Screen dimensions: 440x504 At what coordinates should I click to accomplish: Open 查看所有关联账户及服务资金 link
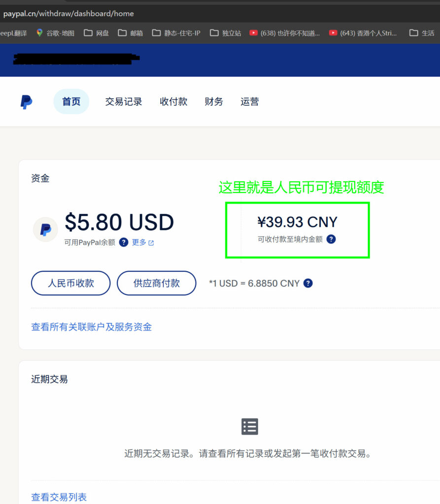(91, 327)
